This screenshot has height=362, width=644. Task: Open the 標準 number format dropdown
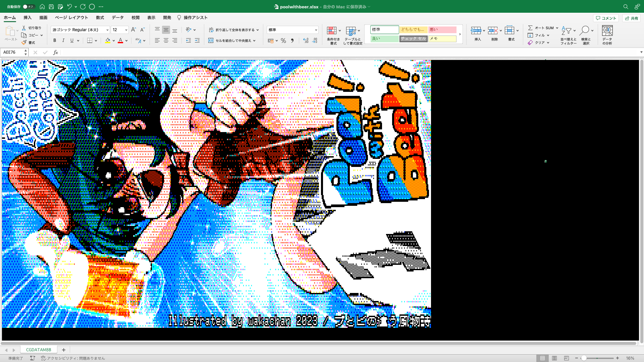coord(292,30)
